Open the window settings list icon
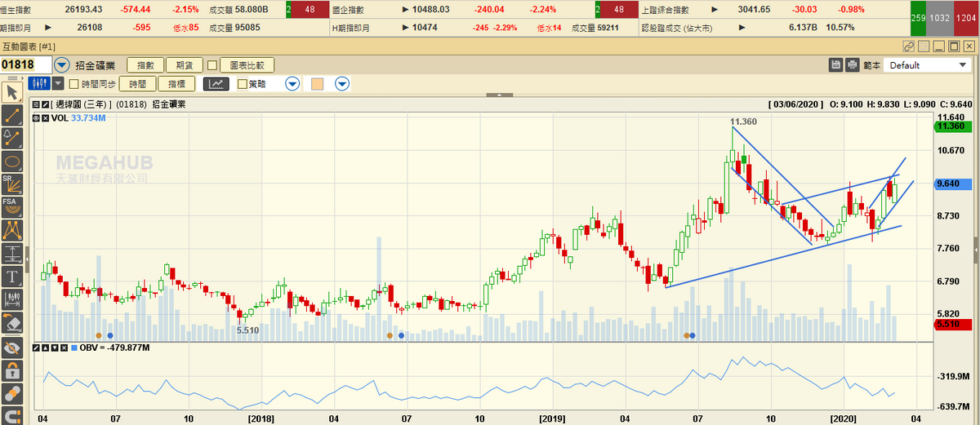Screen dimensions: 980x425 click(924, 46)
